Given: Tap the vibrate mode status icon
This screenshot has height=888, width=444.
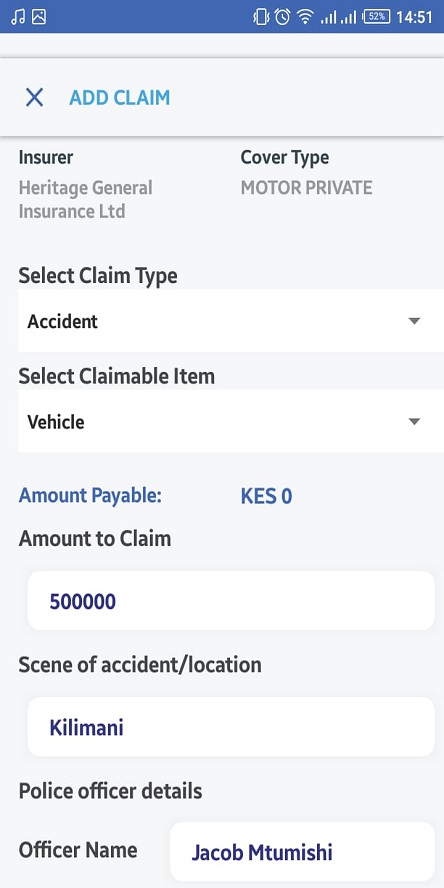Looking at the screenshot, I should (x=261, y=17).
